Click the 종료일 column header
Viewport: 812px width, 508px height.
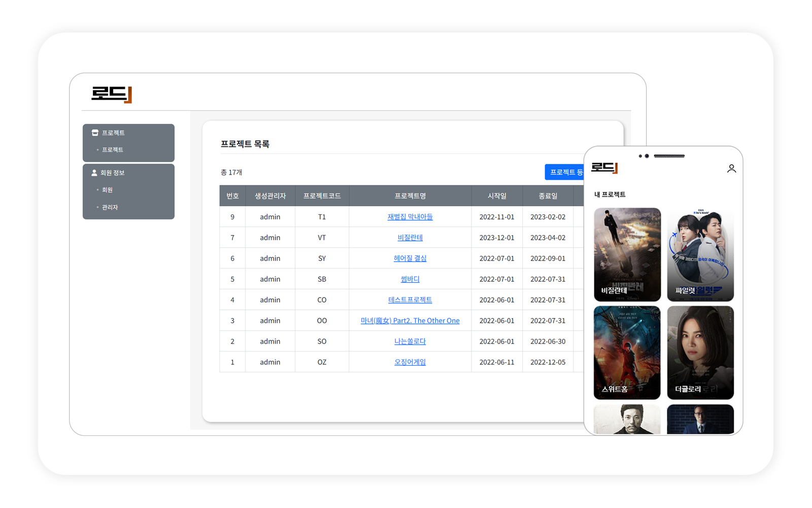point(548,196)
